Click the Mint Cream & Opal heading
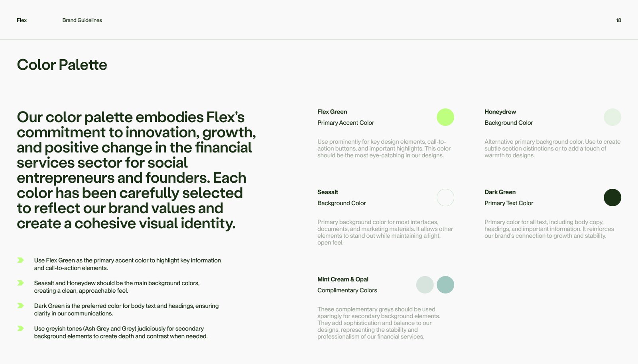The height and width of the screenshot is (364, 638). pyautogui.click(x=343, y=279)
